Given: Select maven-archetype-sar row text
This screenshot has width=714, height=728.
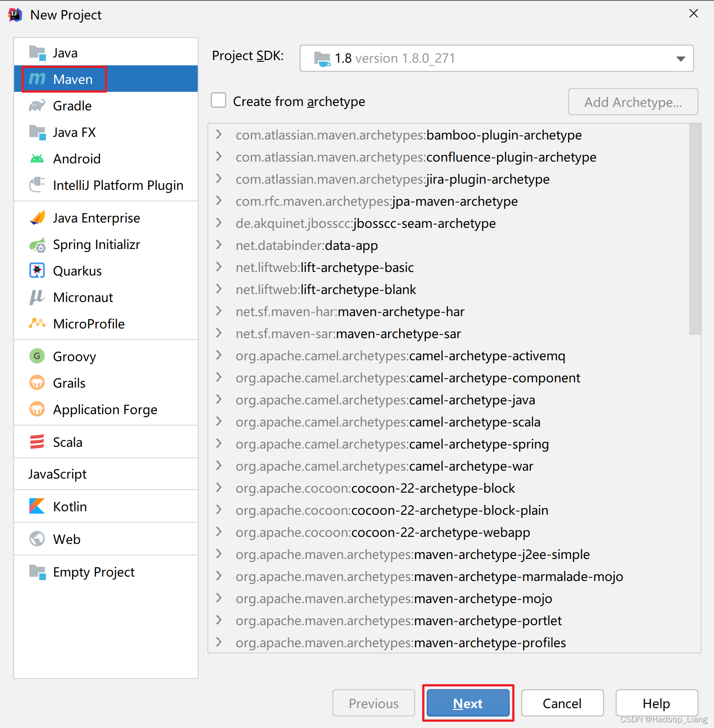Looking at the screenshot, I should (348, 334).
